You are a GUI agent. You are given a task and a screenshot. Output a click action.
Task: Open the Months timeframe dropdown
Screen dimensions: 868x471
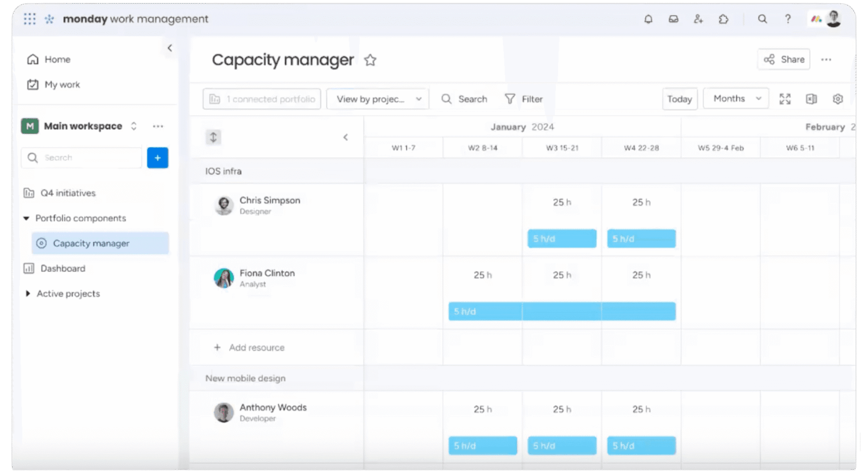735,98
